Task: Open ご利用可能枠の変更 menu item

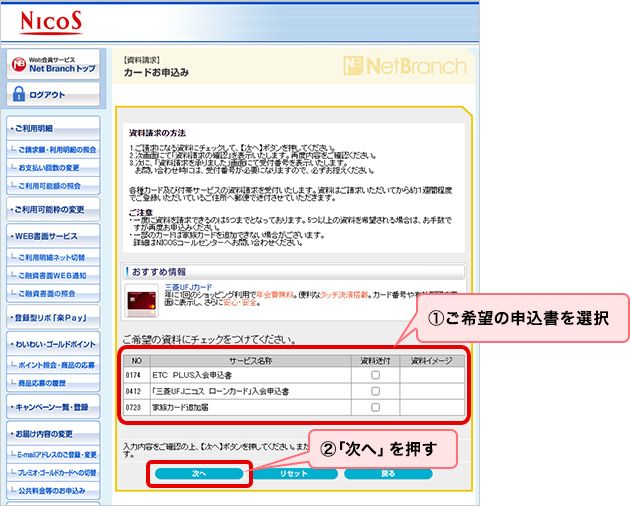Action: [x=52, y=209]
